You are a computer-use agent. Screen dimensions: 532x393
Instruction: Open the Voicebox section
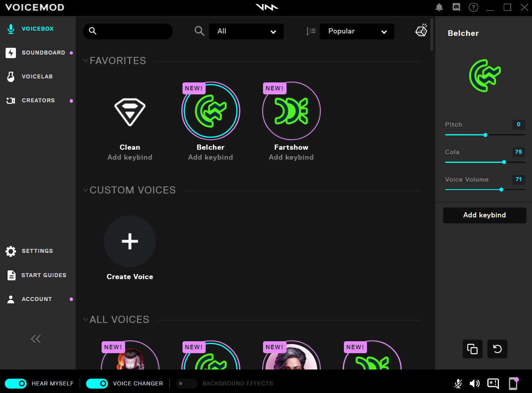pyautogui.click(x=37, y=29)
